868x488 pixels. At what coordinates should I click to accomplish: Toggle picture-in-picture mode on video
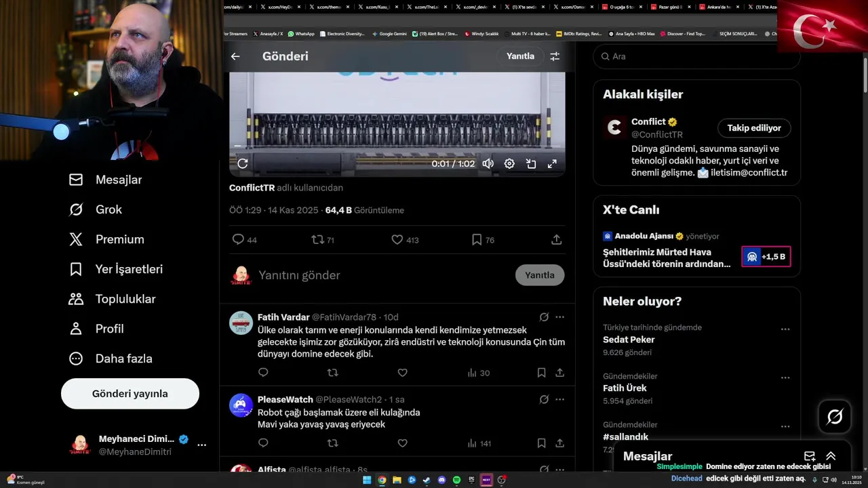(531, 163)
